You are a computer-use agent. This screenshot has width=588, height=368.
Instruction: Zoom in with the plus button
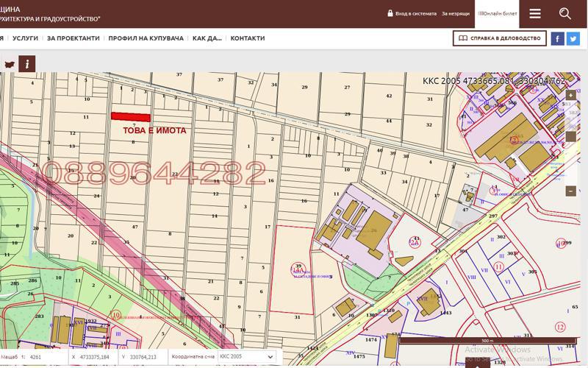click(571, 96)
